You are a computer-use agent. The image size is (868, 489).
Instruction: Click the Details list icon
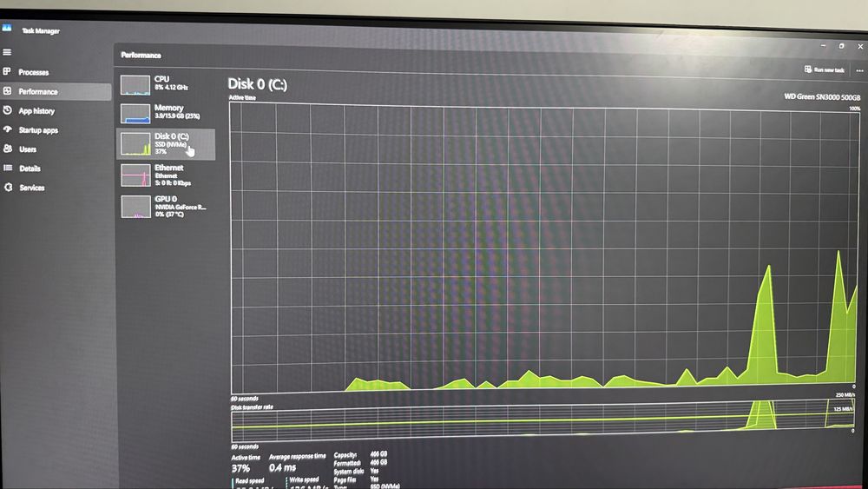8,168
